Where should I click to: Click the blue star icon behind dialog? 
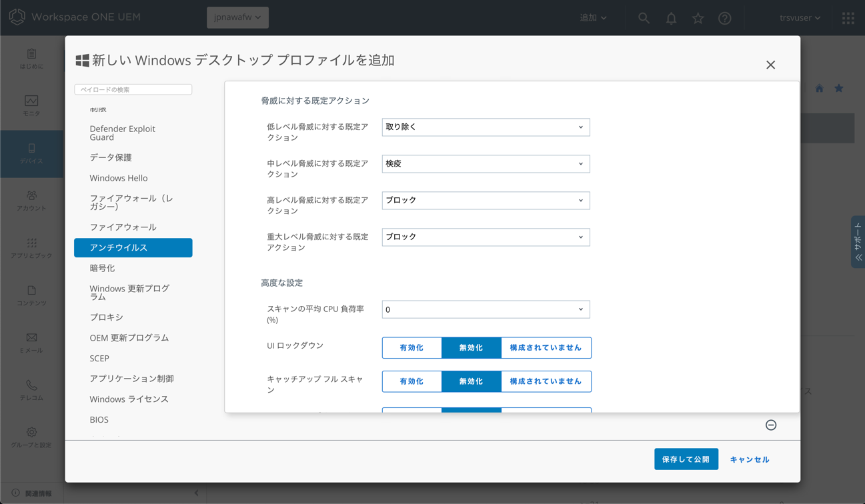click(839, 89)
